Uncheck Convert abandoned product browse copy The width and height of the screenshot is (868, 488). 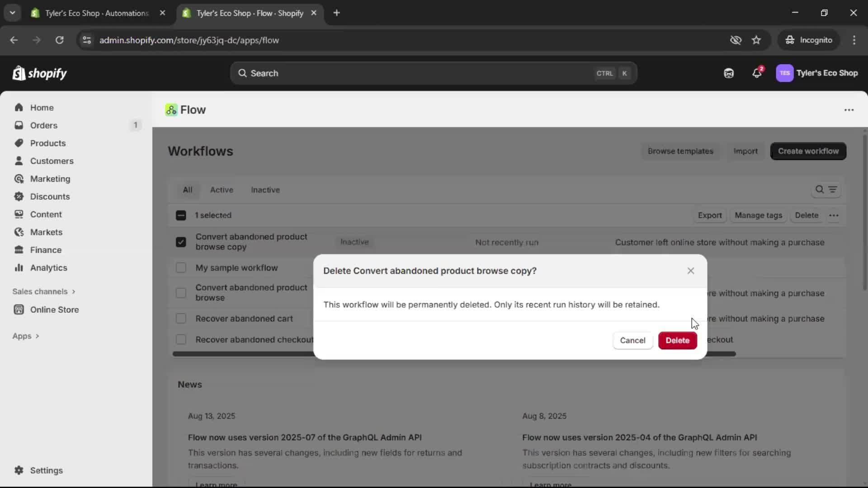tap(181, 242)
